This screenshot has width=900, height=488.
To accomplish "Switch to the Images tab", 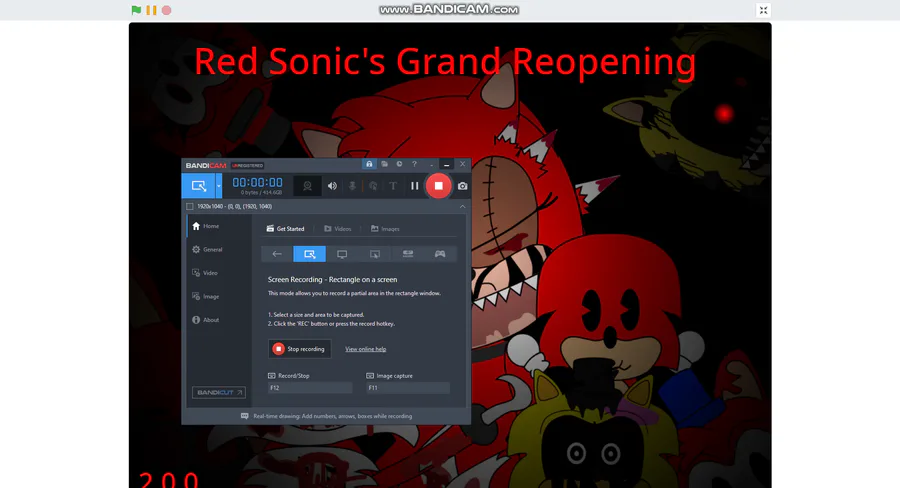I will click(385, 228).
